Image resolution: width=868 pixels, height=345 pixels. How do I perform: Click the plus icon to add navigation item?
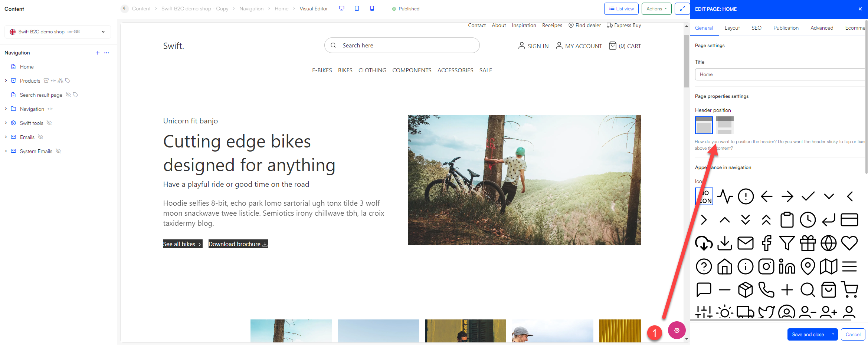coord(98,53)
